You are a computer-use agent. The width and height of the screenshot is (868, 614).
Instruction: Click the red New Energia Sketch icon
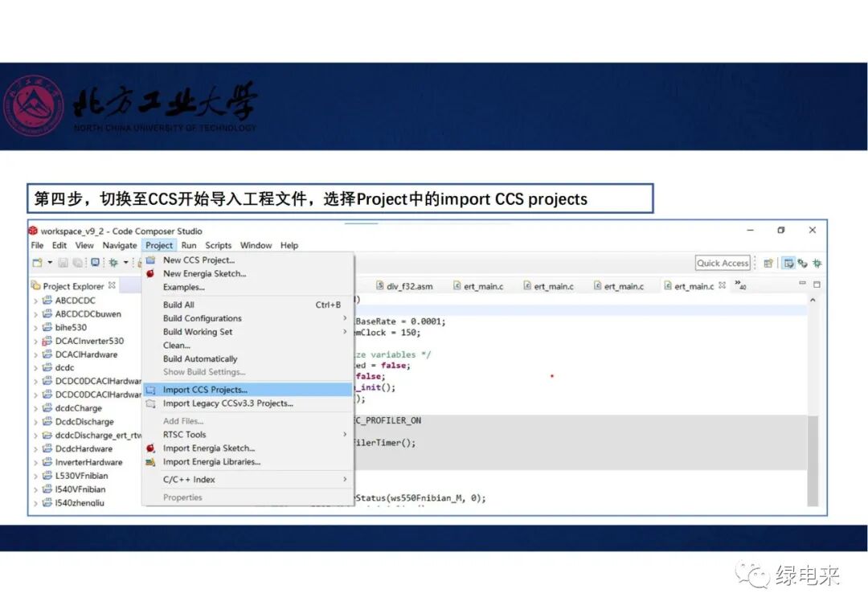[x=150, y=273]
